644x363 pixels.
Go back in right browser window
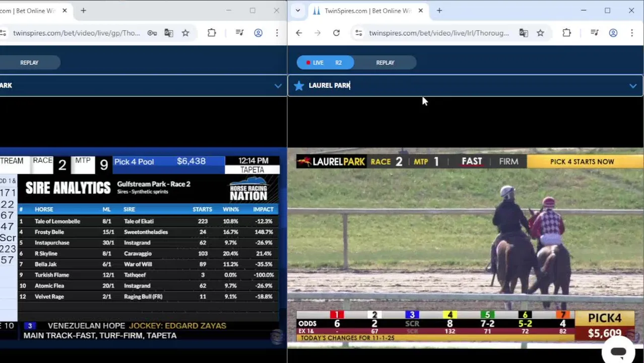tap(299, 33)
